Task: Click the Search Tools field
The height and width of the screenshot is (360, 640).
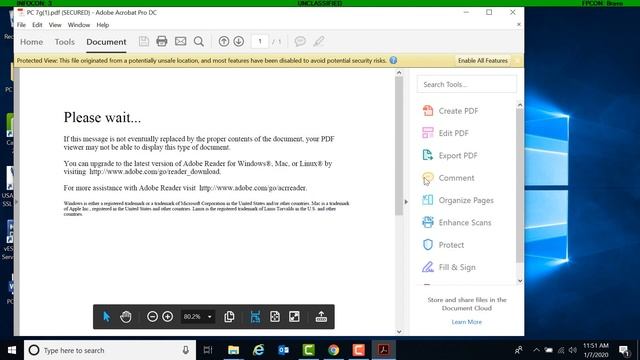Action: [x=467, y=84]
